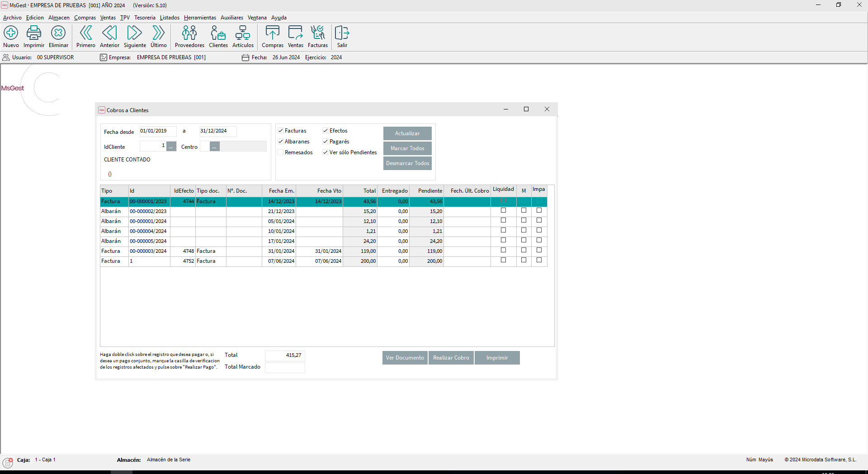Image resolution: width=868 pixels, height=474 pixels.
Task: Open the Tesoreria menu
Action: coord(145,18)
